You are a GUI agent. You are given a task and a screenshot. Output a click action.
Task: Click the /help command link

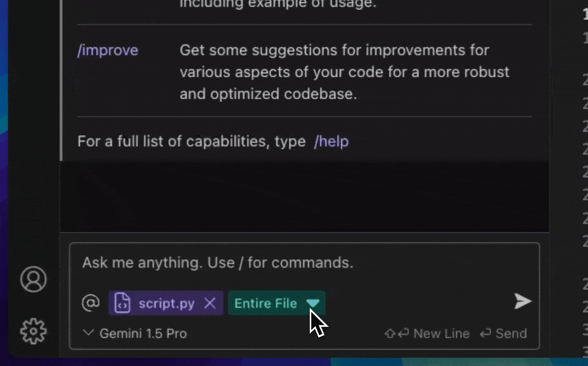click(x=332, y=141)
